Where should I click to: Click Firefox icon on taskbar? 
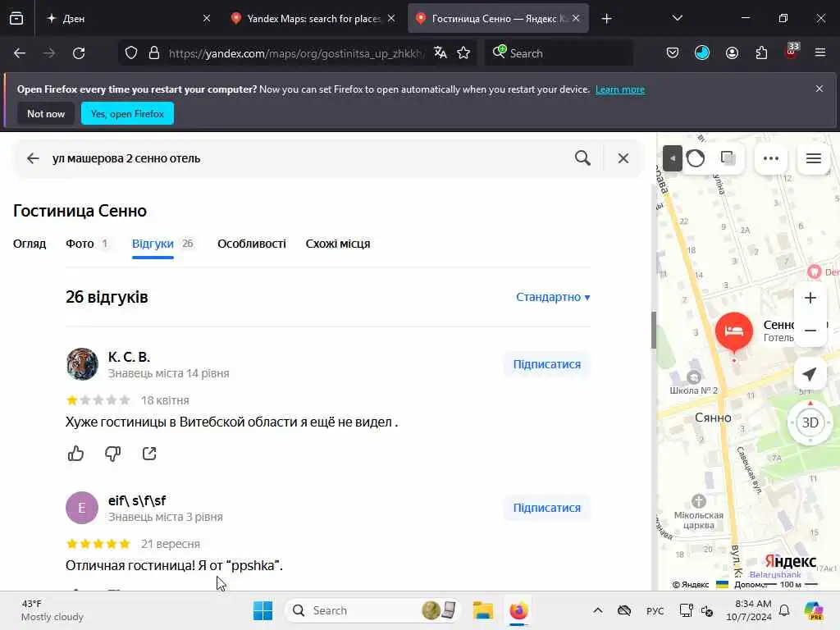(518, 610)
